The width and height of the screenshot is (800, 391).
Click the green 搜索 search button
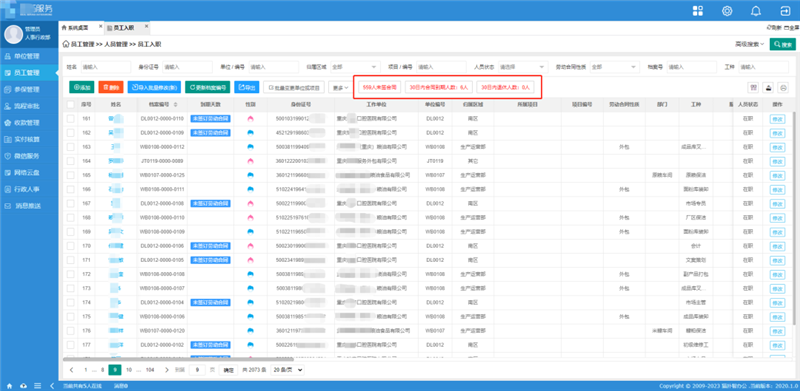783,45
